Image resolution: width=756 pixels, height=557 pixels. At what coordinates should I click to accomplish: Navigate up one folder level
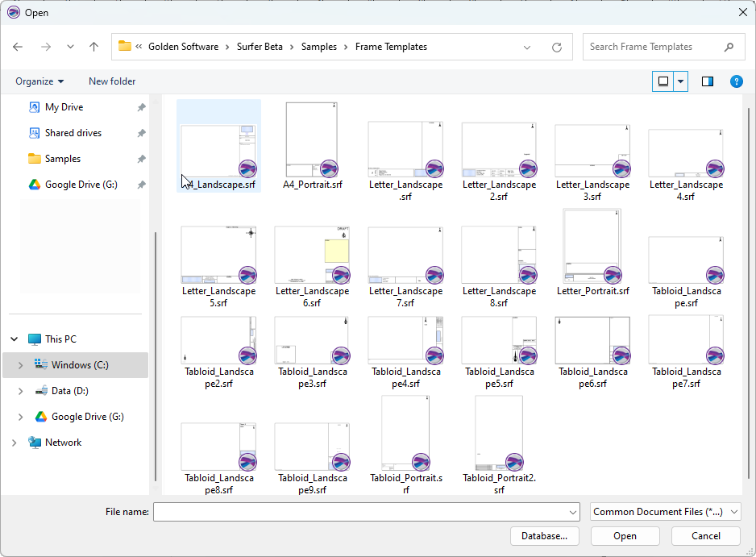[x=93, y=47]
